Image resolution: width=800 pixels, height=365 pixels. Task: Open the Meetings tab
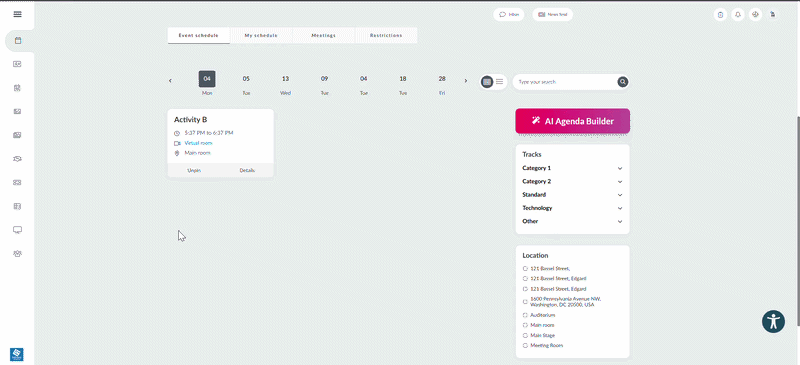(323, 36)
